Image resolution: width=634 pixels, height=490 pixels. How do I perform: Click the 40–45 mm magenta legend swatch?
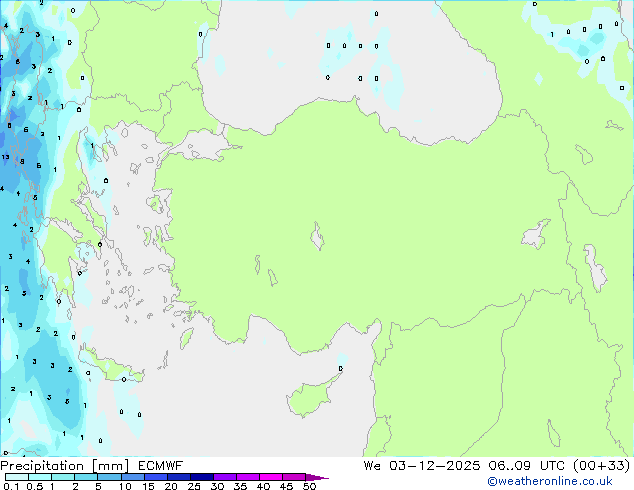tap(271, 477)
